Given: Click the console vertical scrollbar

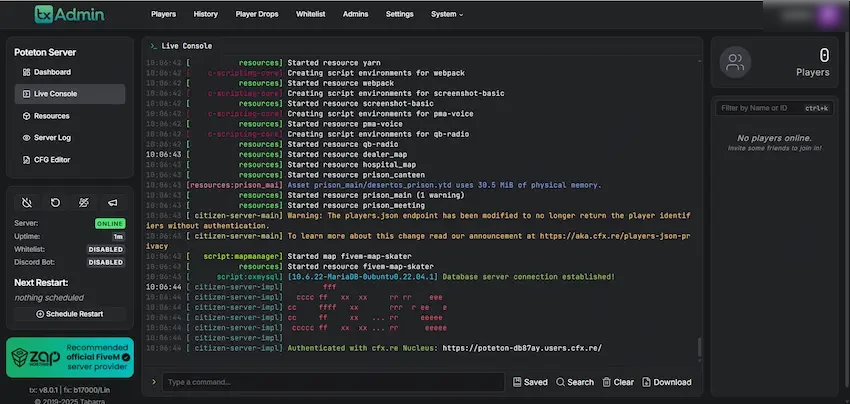Looking at the screenshot, I should pos(699,348).
